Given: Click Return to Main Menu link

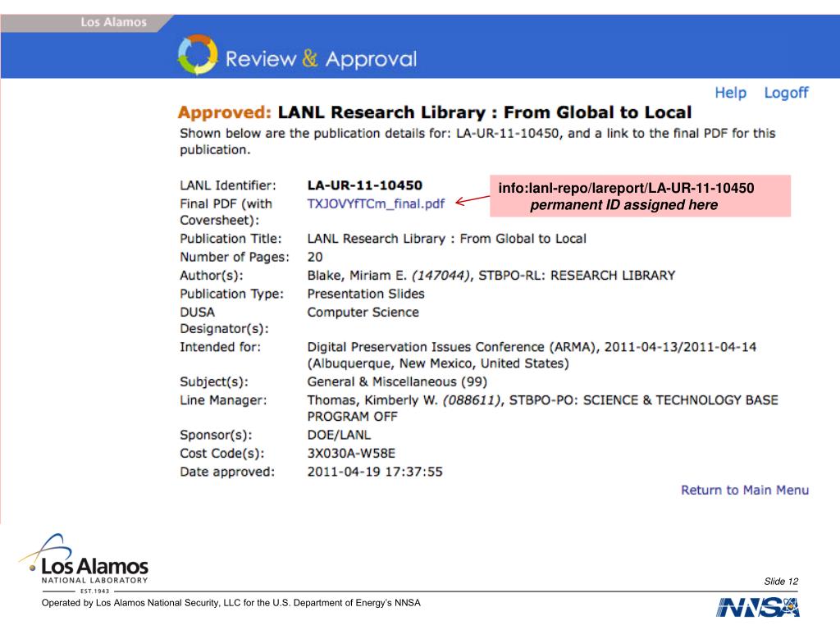Looking at the screenshot, I should 745,490.
